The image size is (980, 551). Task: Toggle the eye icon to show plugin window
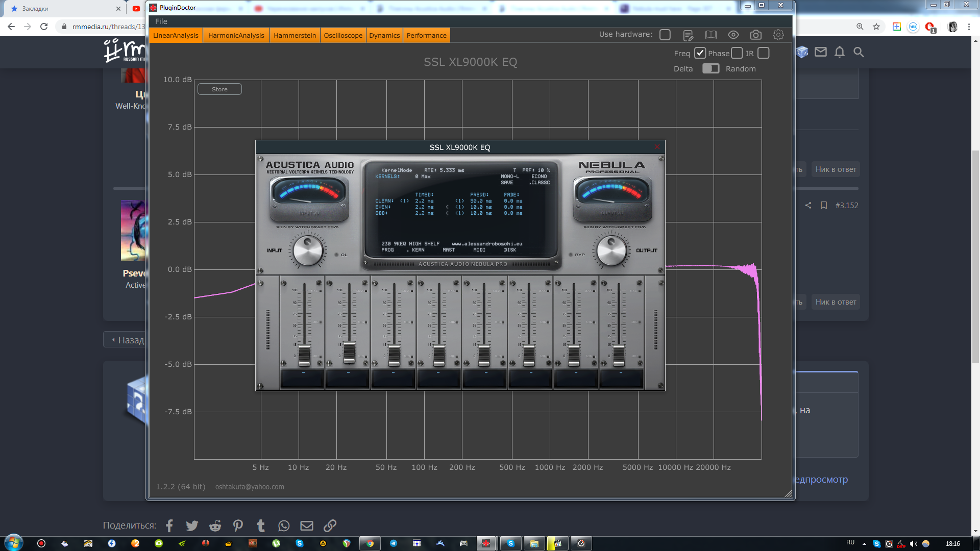tap(733, 35)
